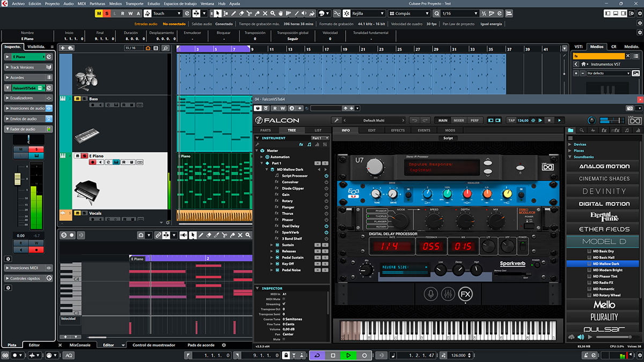Open Falcon browser search icon
The height and width of the screenshot is (362, 644).
pos(581,130)
